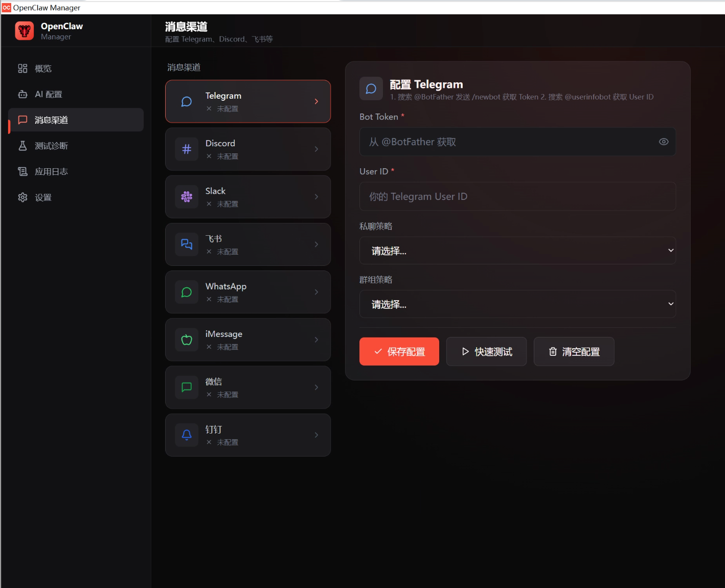Click the DingTalk bell icon

click(187, 435)
